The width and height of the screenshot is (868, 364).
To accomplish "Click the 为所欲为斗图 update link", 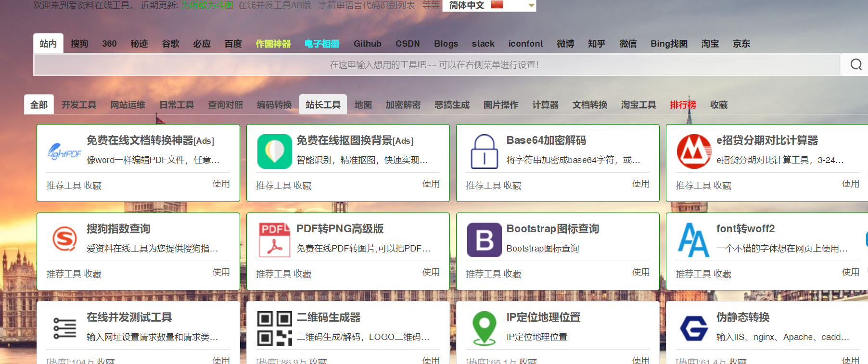I will 207,5.
